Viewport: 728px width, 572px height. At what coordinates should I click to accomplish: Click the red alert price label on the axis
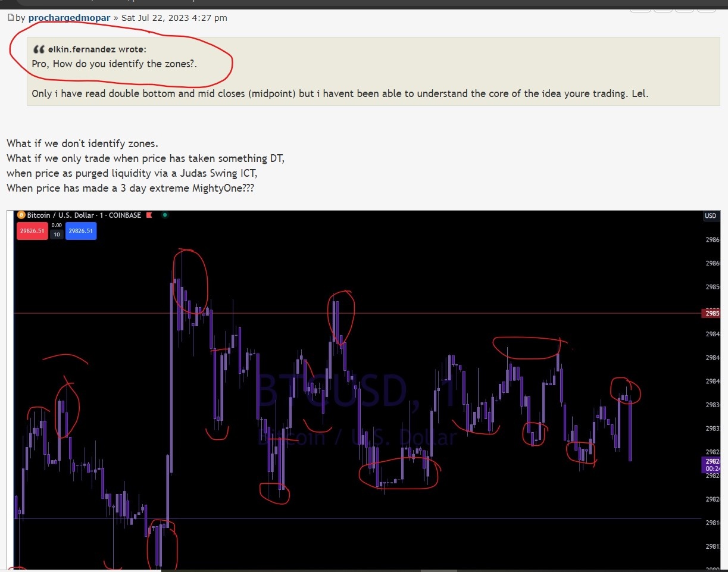[x=713, y=313]
